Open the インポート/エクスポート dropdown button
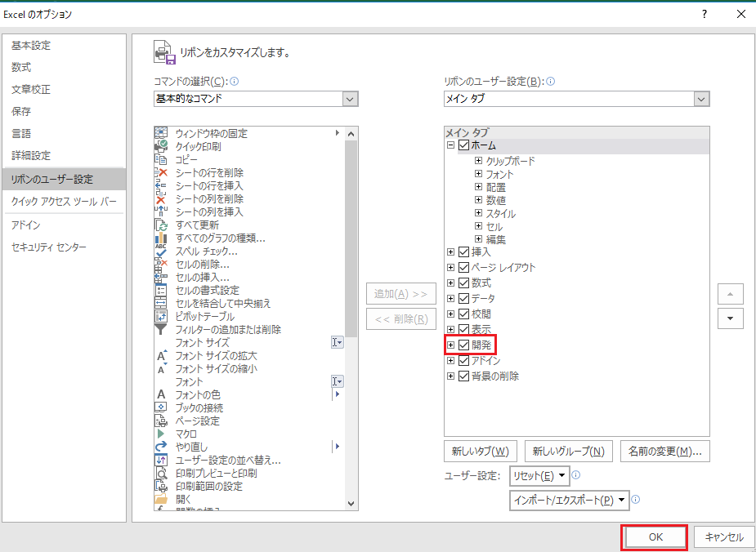This screenshot has height=552, width=756. [x=570, y=501]
